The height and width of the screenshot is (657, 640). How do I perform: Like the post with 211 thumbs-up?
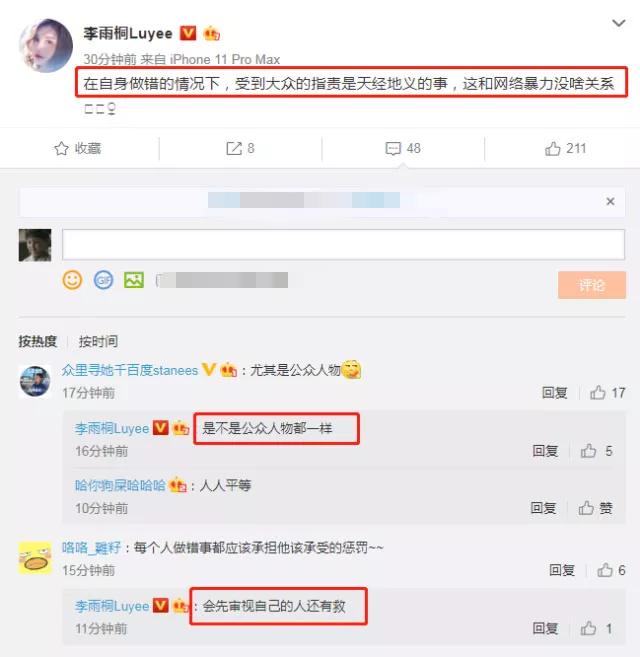[x=553, y=148]
